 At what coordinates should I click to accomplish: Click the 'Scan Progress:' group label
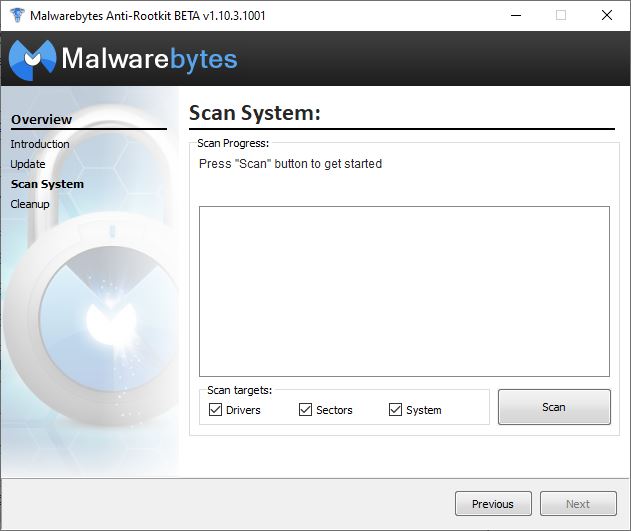click(233, 143)
